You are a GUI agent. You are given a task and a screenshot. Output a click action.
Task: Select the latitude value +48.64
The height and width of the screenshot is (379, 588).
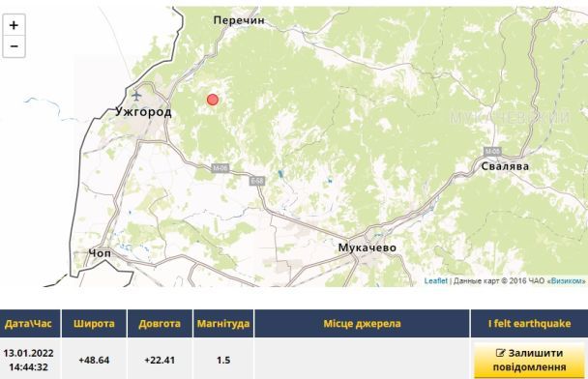(x=94, y=361)
